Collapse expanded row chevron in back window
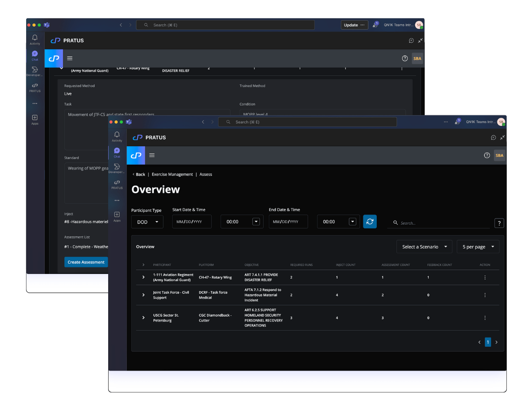The height and width of the screenshot is (399, 532). (x=62, y=68)
